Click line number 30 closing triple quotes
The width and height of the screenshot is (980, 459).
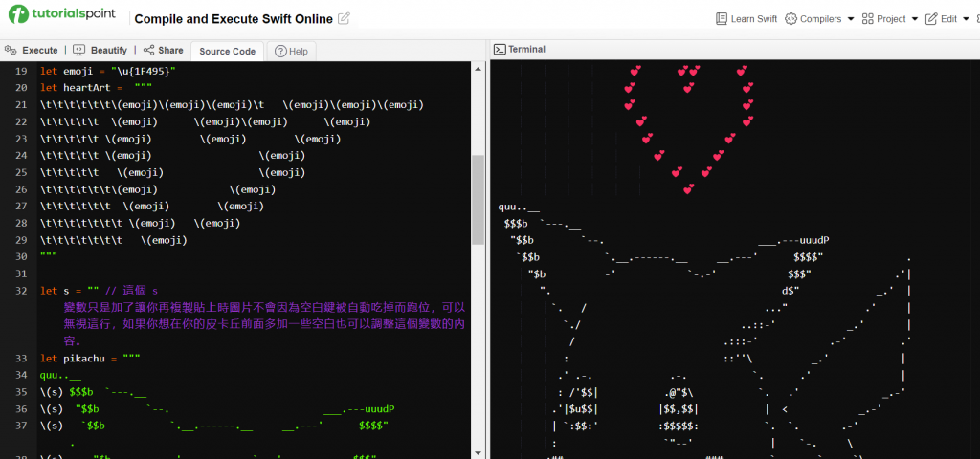point(49,256)
